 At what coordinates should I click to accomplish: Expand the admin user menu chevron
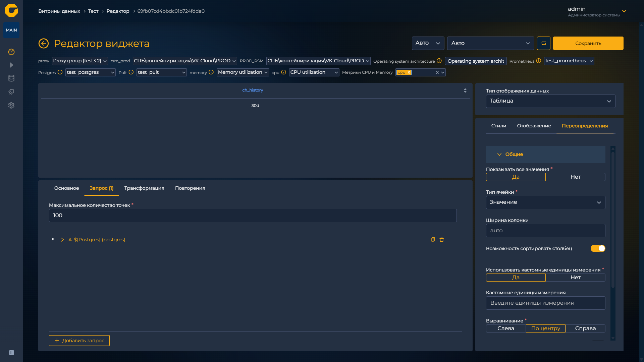click(624, 11)
